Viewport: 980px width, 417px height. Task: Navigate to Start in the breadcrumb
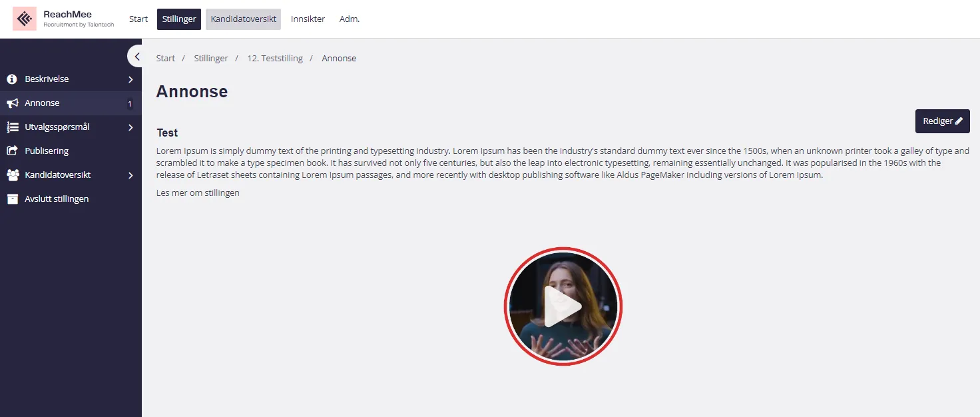(x=165, y=59)
